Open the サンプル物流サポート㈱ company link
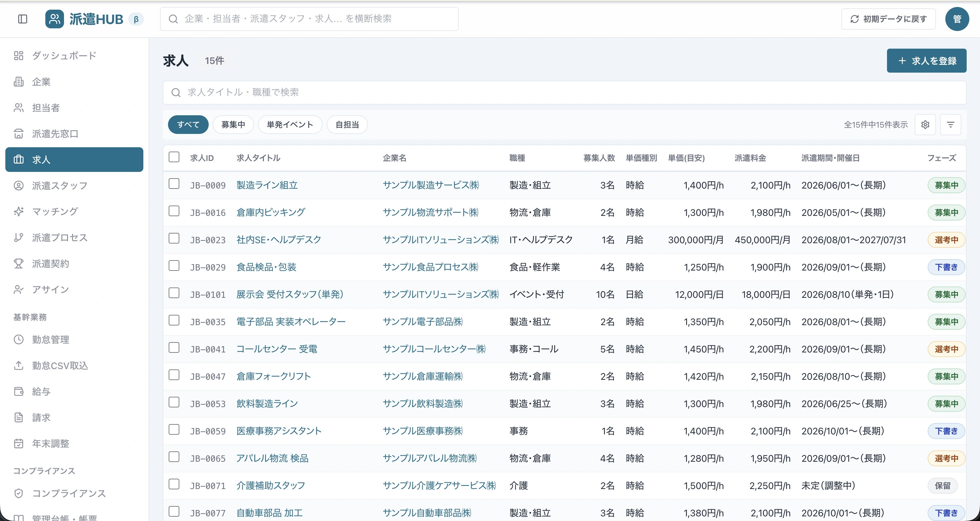Viewport: 980px width, 521px height. point(431,213)
